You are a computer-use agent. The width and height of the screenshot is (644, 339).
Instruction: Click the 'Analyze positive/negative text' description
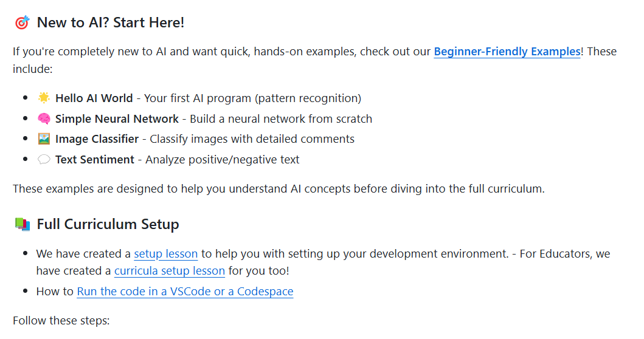[x=222, y=160]
